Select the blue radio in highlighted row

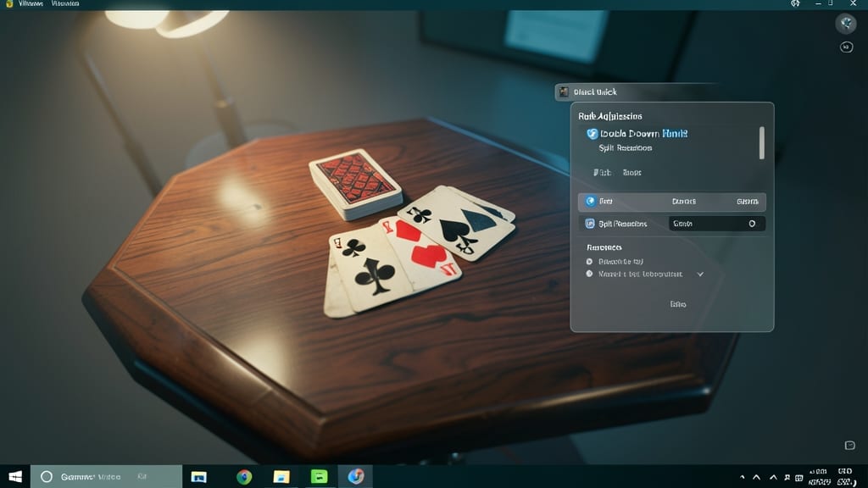(590, 202)
